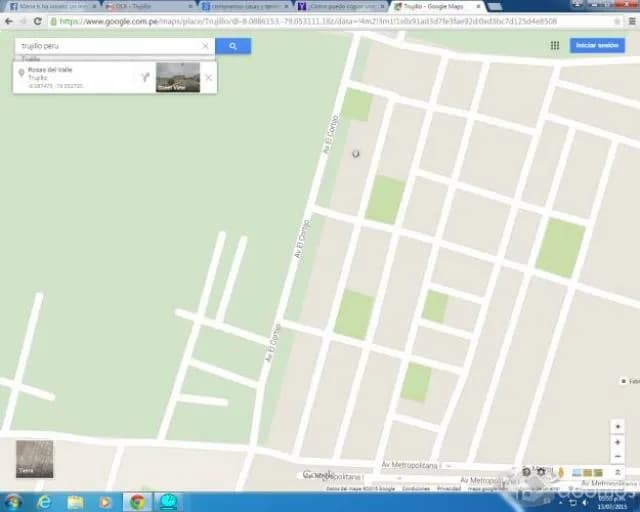The image size is (640, 512).
Task: Bookmark this page with the star icon
Action: [x=617, y=21]
